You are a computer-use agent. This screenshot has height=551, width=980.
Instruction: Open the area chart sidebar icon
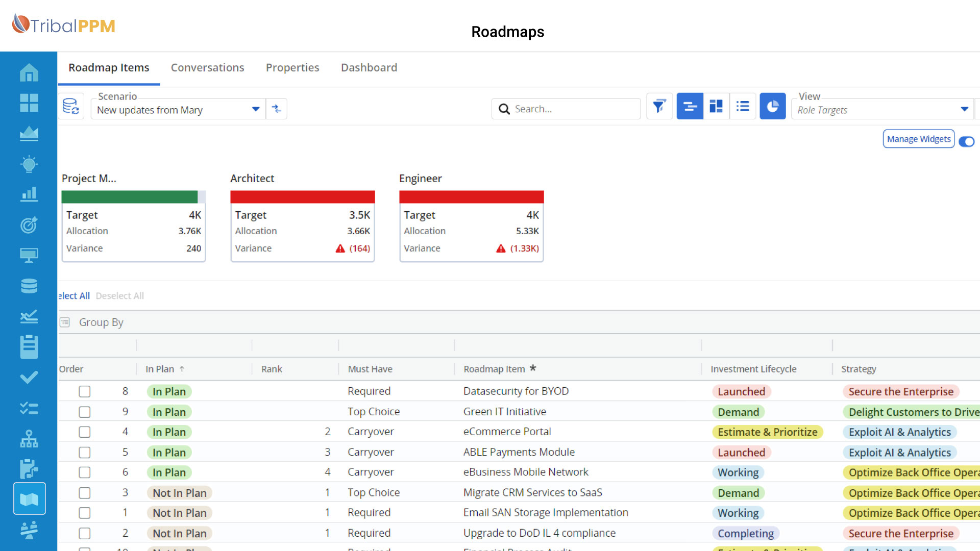29,134
